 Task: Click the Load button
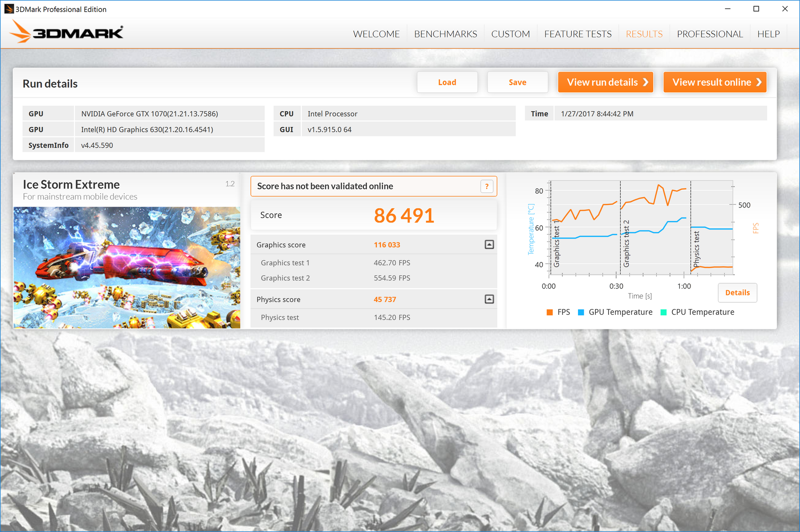tap(447, 82)
